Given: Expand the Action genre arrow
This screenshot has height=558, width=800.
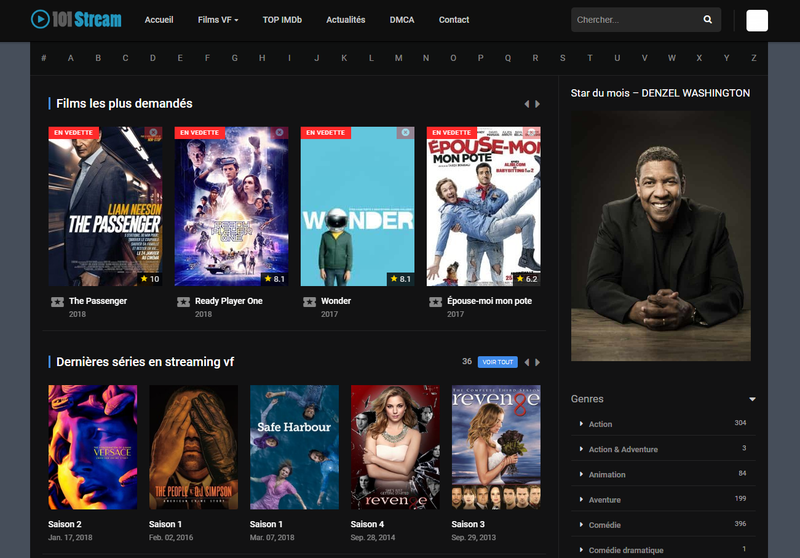Looking at the screenshot, I should pos(581,424).
